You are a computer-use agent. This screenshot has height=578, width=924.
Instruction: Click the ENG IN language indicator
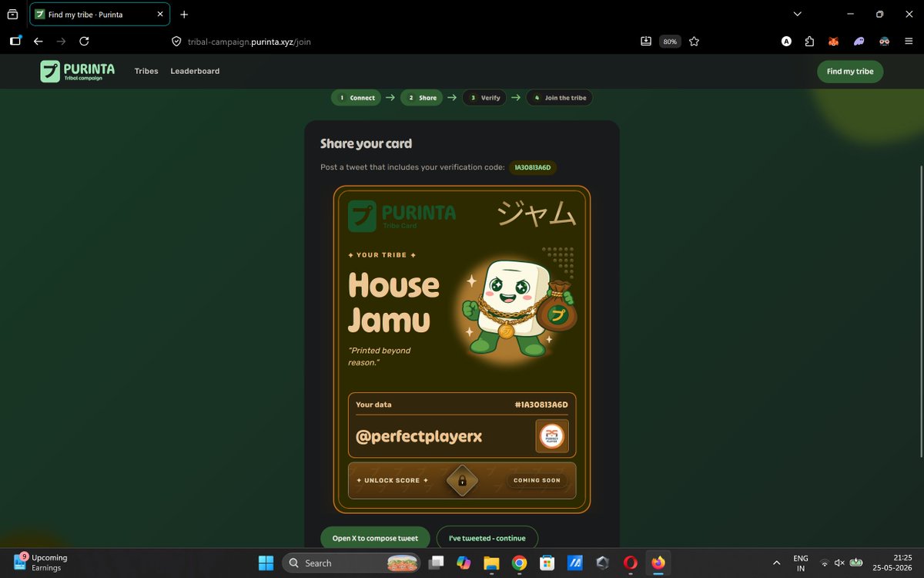801,563
